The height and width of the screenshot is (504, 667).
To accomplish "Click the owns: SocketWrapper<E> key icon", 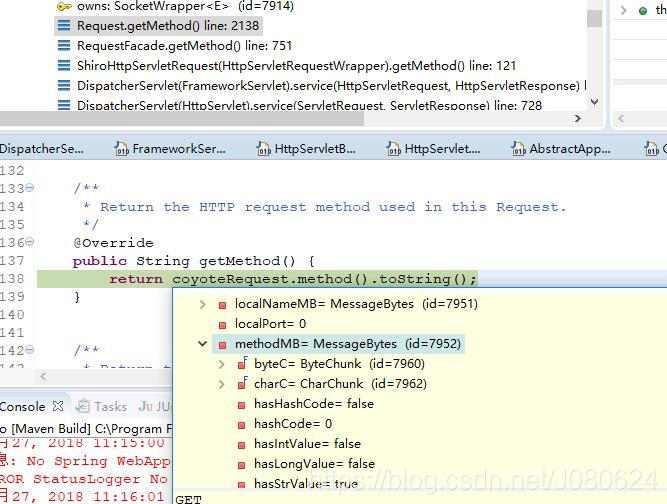I will 64,6.
